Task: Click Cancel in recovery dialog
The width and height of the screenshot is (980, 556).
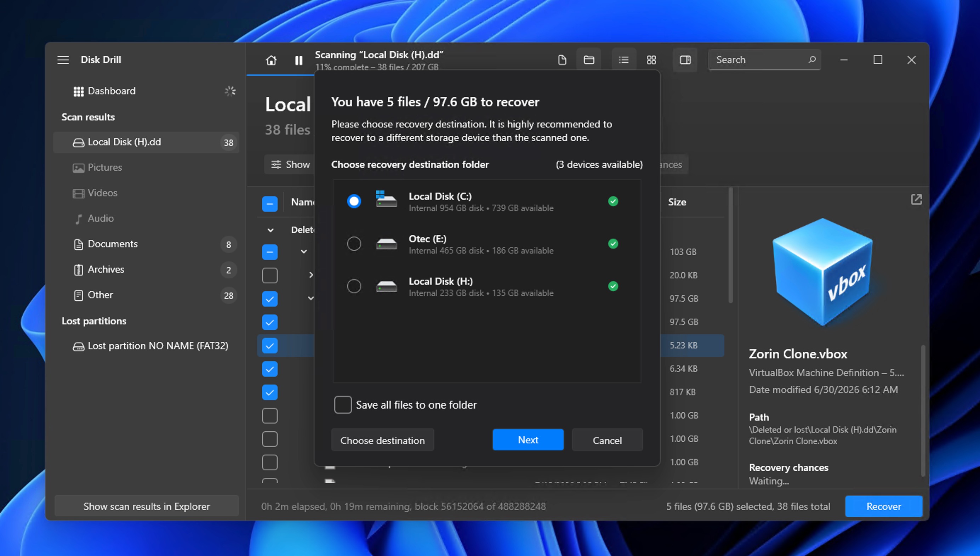Action: 607,440
